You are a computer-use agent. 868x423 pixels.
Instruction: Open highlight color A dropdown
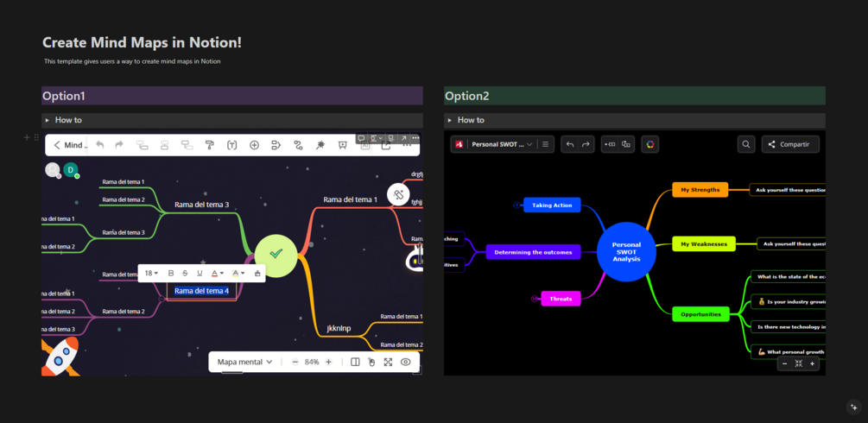[x=238, y=273]
